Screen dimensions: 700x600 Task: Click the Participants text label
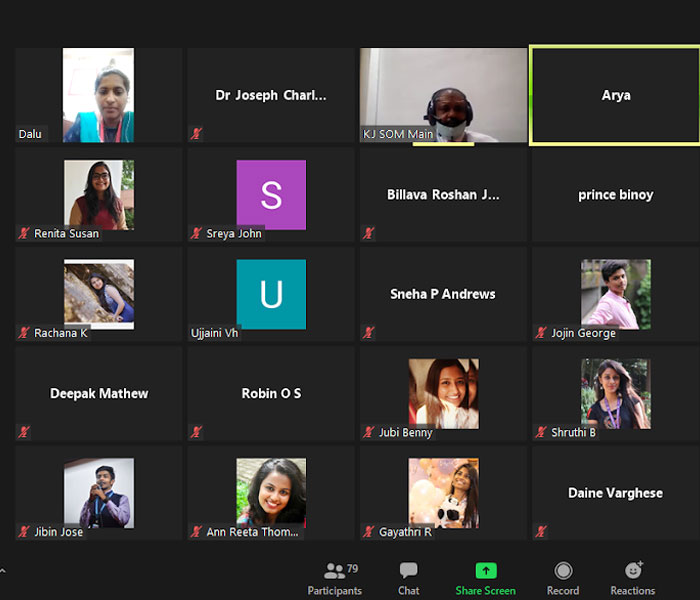tap(334, 591)
